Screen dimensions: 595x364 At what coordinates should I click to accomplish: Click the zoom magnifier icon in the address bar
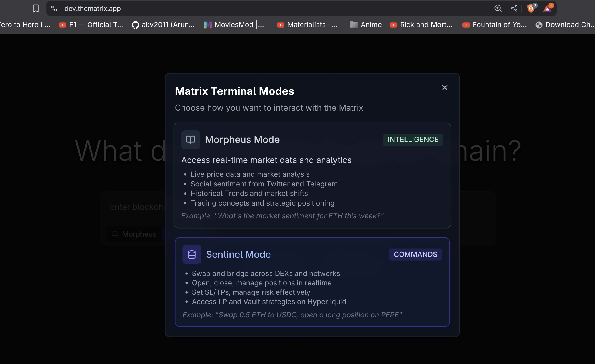tap(498, 8)
